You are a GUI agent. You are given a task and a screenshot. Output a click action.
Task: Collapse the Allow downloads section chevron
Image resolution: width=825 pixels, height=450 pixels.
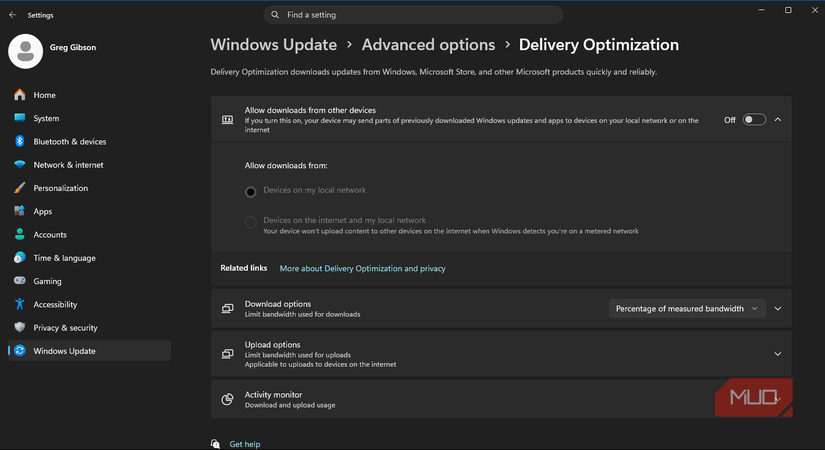[x=778, y=119]
